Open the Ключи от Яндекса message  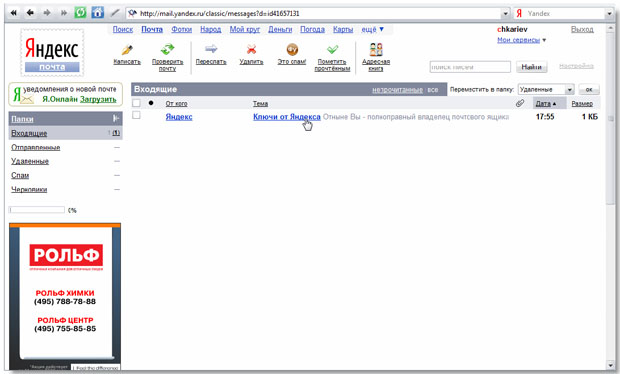pos(287,117)
